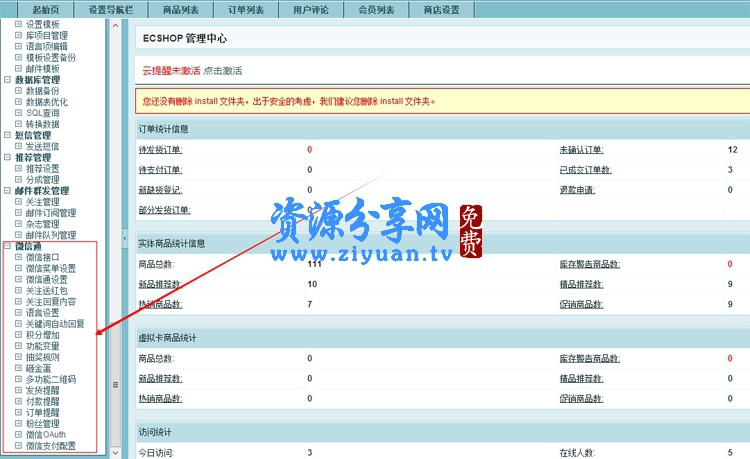Image resolution: width=750 pixels, height=459 pixels.
Task: Switch to the 设置导航栏 tab
Action: (x=111, y=10)
